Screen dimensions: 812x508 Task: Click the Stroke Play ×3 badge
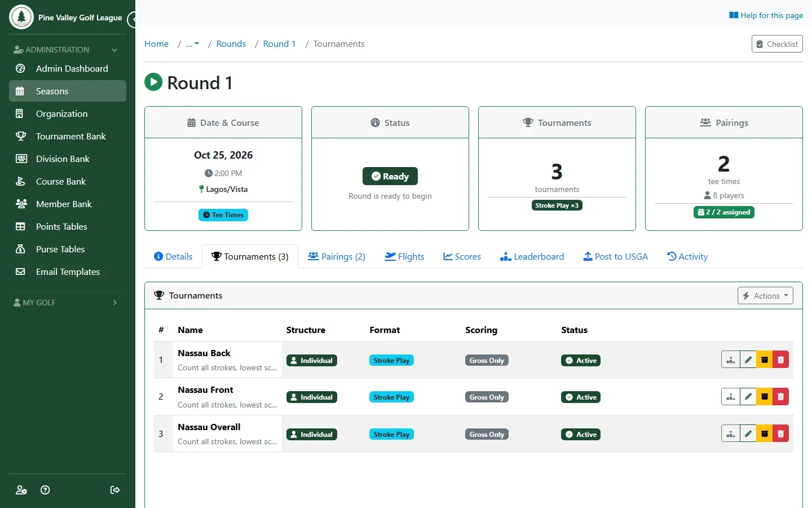tap(557, 205)
